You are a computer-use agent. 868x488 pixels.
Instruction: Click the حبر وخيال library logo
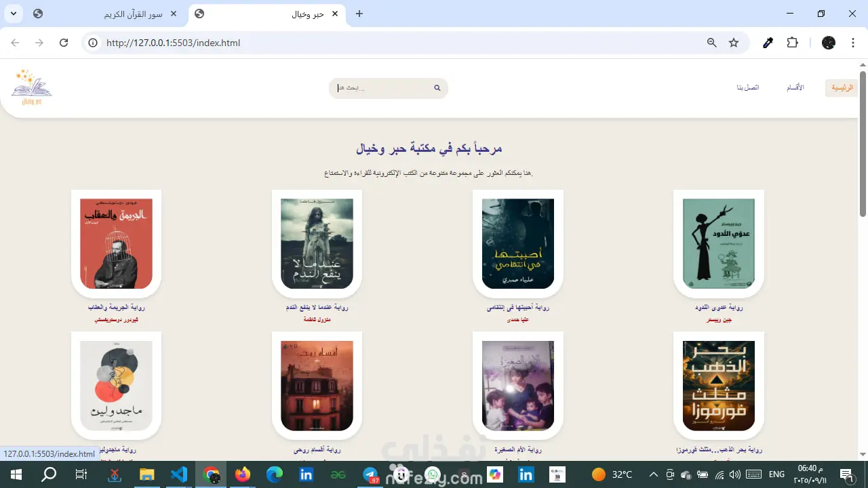[x=31, y=87]
